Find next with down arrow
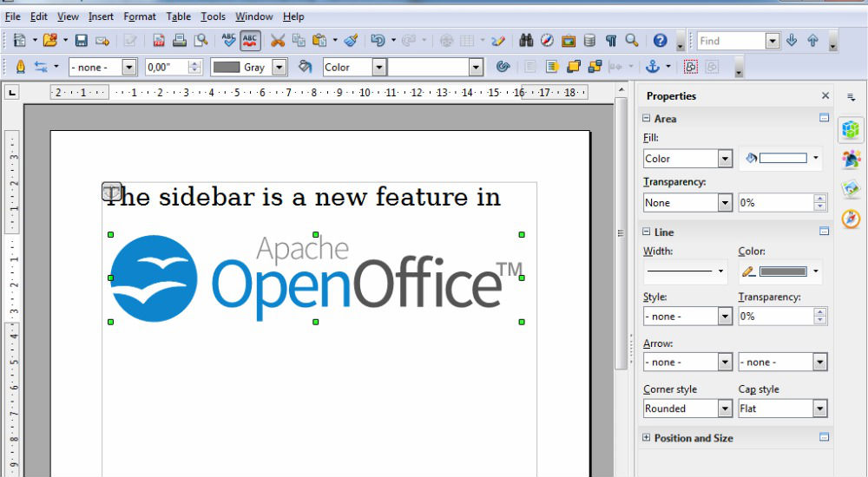The width and height of the screenshot is (868, 477). (x=792, y=41)
